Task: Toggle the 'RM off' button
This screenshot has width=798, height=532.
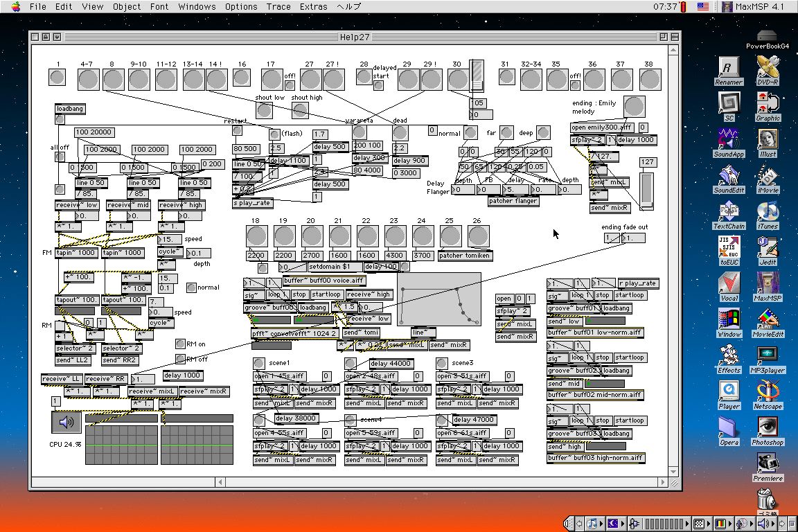Action: click(x=180, y=359)
